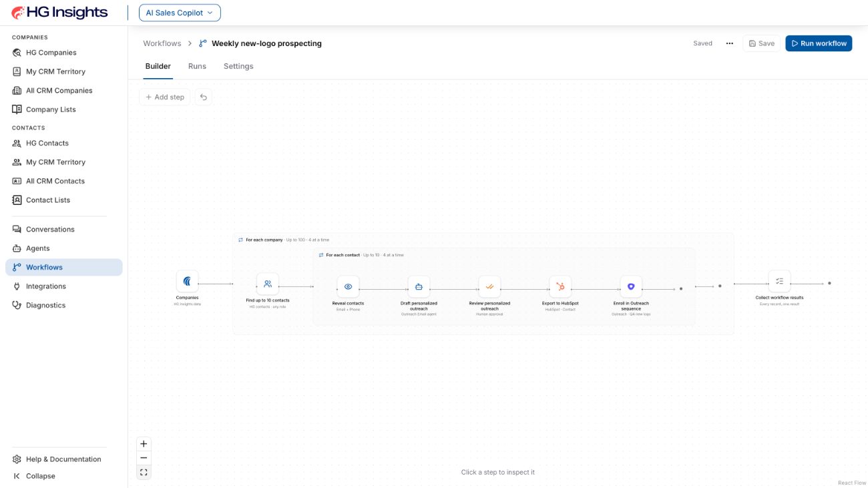Select the Find up to 10 contacts node
The image size is (868, 488).
(268, 284)
